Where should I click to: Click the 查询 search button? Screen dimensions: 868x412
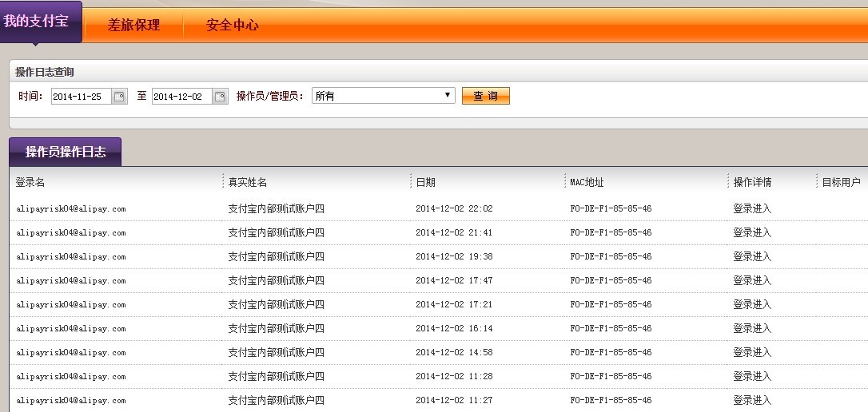(485, 96)
